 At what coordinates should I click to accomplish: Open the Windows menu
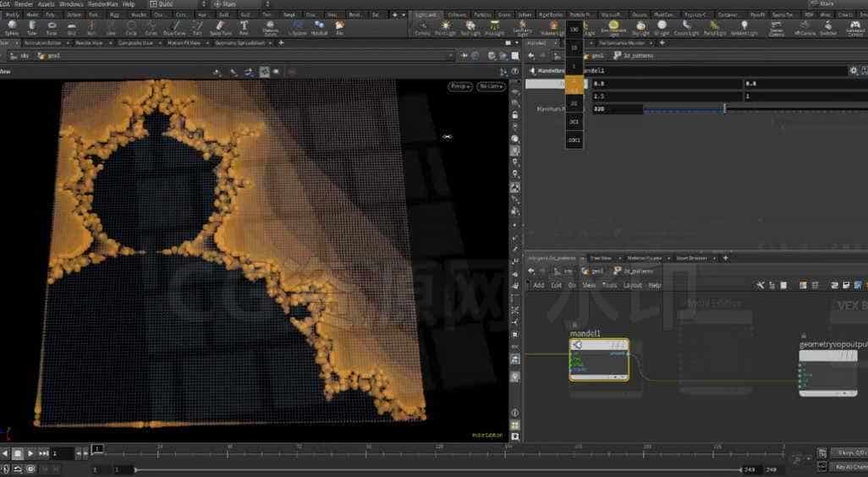pos(71,4)
